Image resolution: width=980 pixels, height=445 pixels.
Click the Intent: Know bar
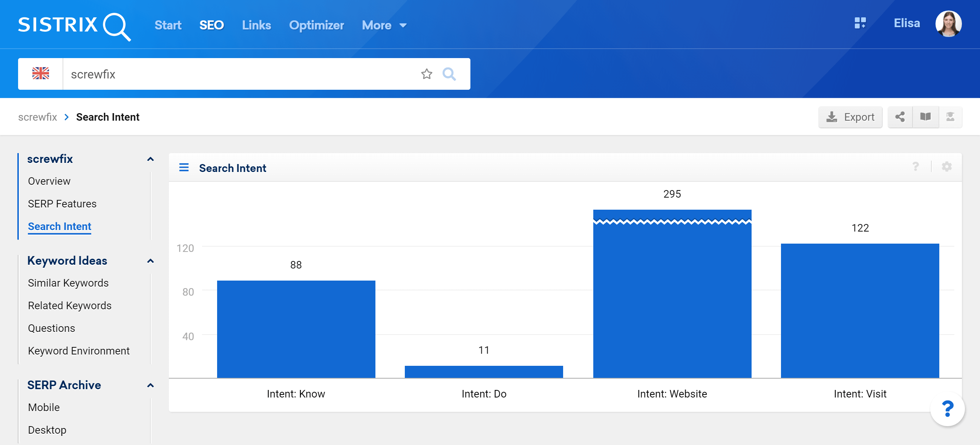click(x=296, y=329)
